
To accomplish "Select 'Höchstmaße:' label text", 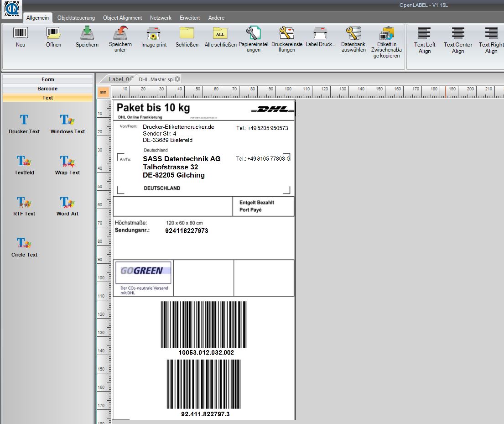I will [x=131, y=223].
